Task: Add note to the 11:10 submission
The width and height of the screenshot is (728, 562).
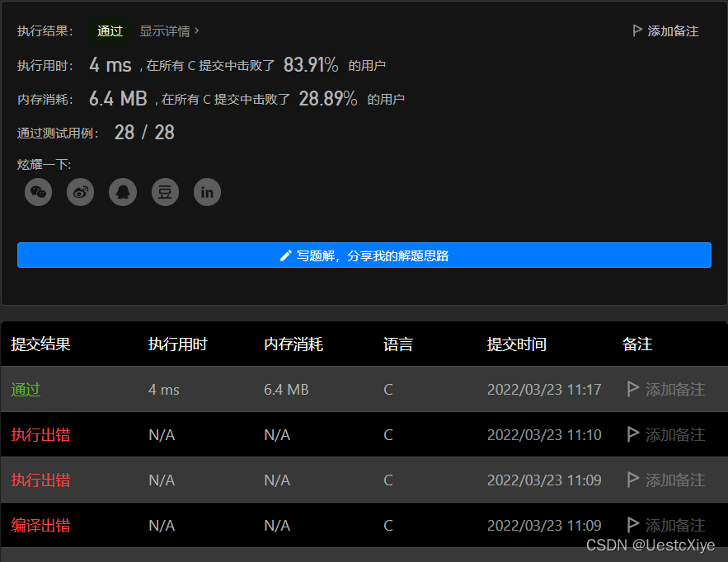Action: [666, 435]
